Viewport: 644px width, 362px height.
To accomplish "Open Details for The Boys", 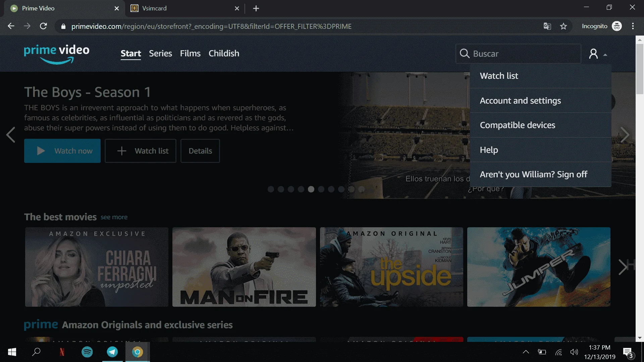I will pyautogui.click(x=200, y=151).
